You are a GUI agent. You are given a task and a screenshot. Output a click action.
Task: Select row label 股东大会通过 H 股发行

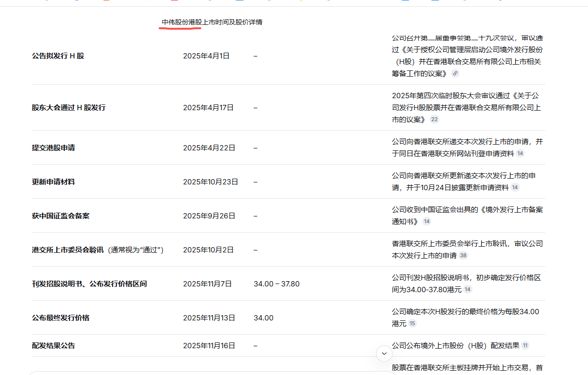coord(69,107)
